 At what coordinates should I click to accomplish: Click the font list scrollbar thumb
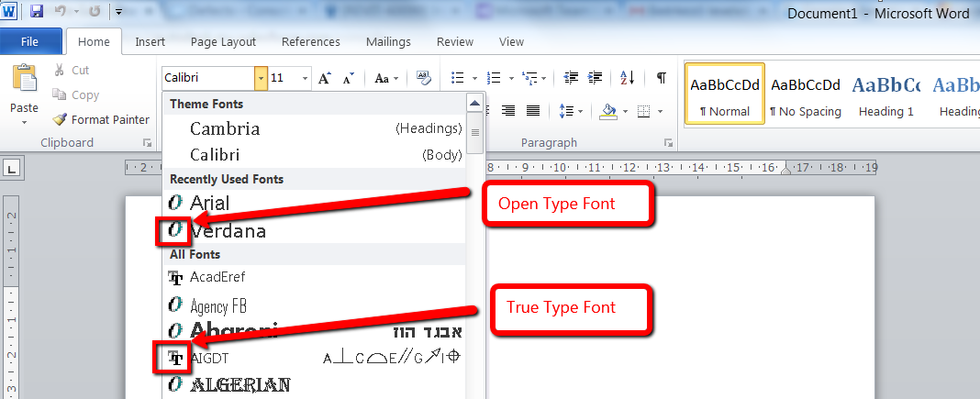pos(475,132)
